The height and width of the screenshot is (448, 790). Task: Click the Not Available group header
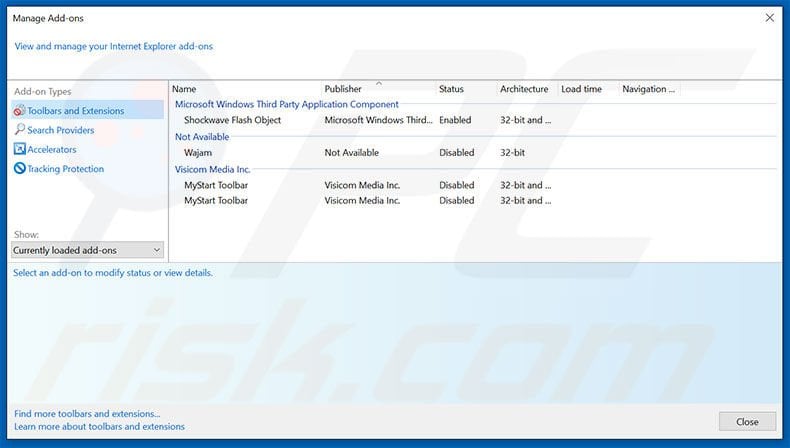pos(202,137)
